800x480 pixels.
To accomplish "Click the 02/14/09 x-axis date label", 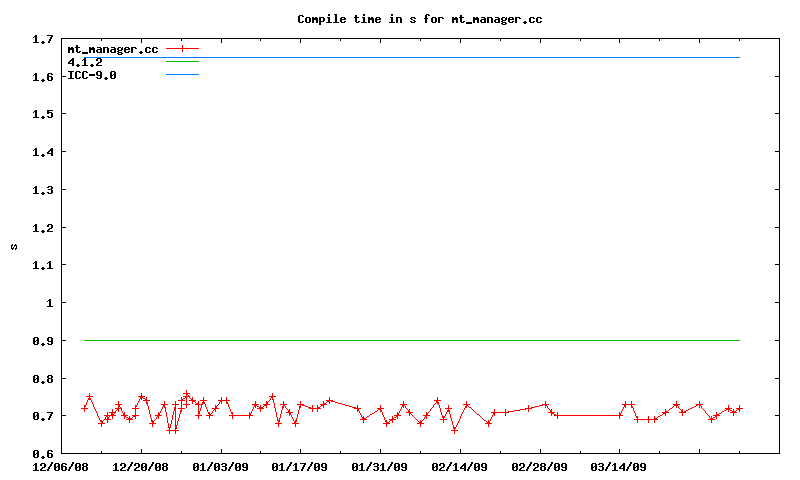I will click(x=460, y=466).
